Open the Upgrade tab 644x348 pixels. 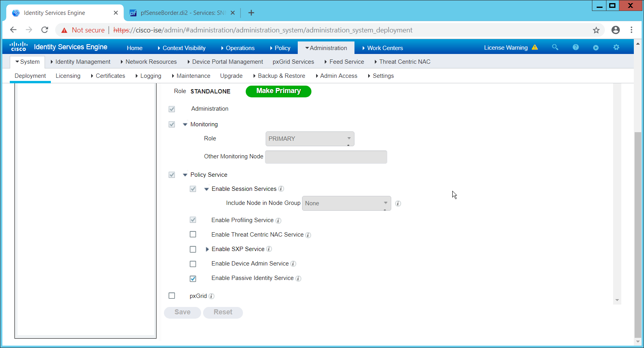pyautogui.click(x=231, y=76)
